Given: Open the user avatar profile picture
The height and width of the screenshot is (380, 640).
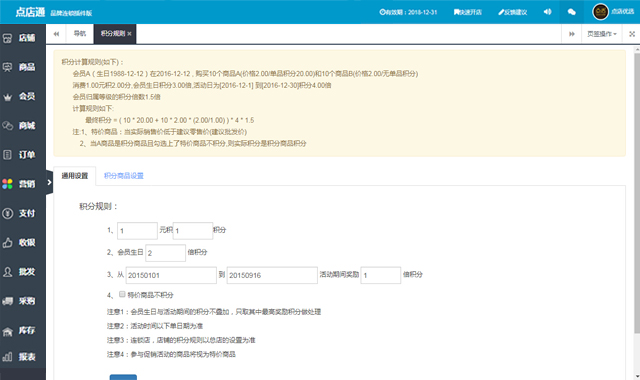Looking at the screenshot, I should 600,12.
